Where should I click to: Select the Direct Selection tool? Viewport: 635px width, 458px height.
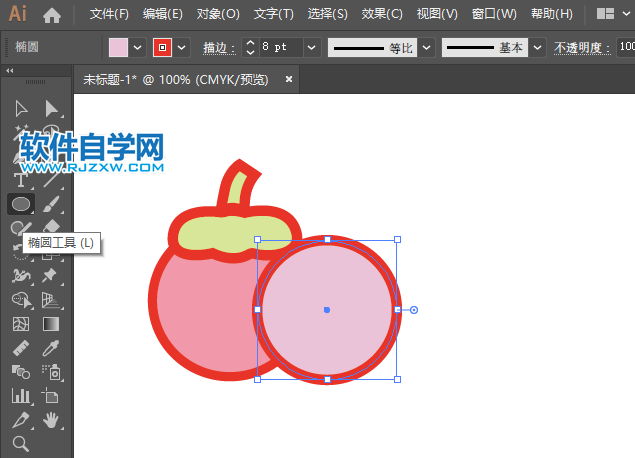[51, 109]
